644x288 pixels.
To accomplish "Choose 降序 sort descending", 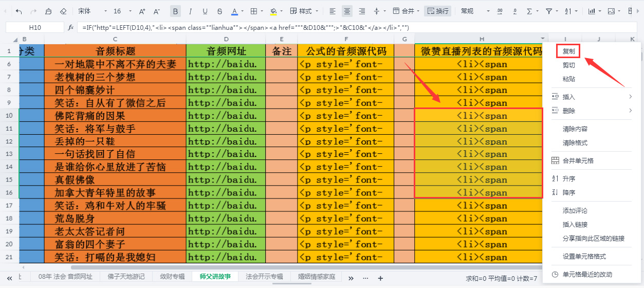I will (569, 192).
